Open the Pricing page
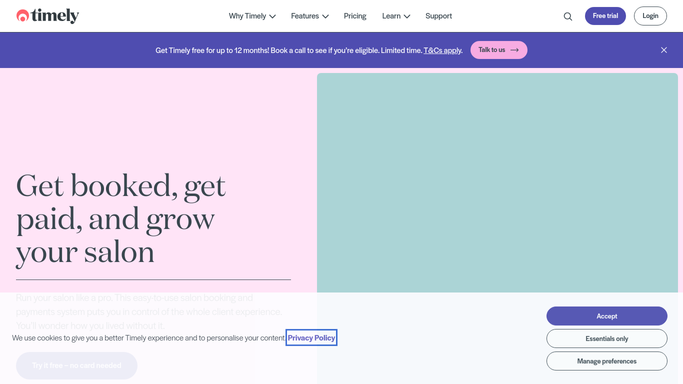Screen dimensions: 683x384 [355, 16]
